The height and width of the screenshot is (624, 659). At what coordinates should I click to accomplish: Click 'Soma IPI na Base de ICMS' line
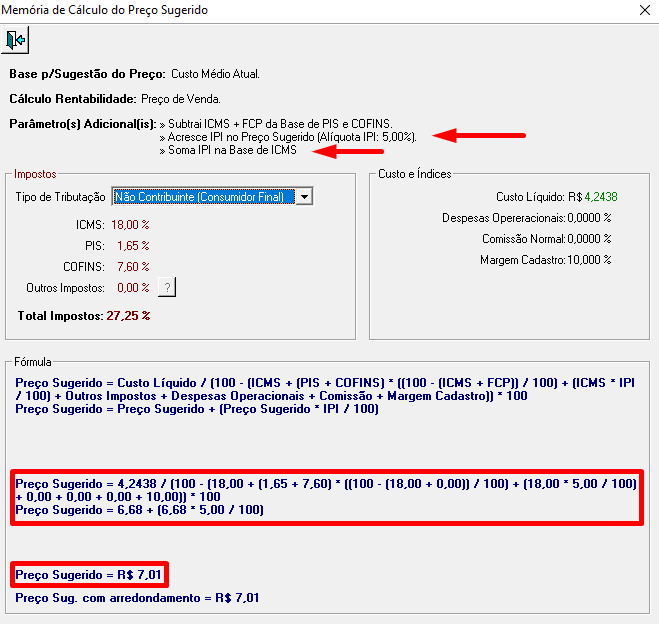pyautogui.click(x=228, y=150)
